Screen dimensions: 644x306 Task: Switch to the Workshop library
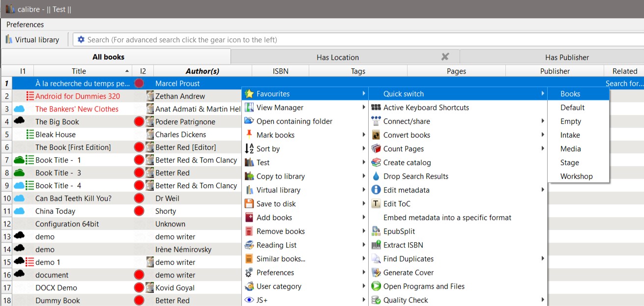coord(578,176)
